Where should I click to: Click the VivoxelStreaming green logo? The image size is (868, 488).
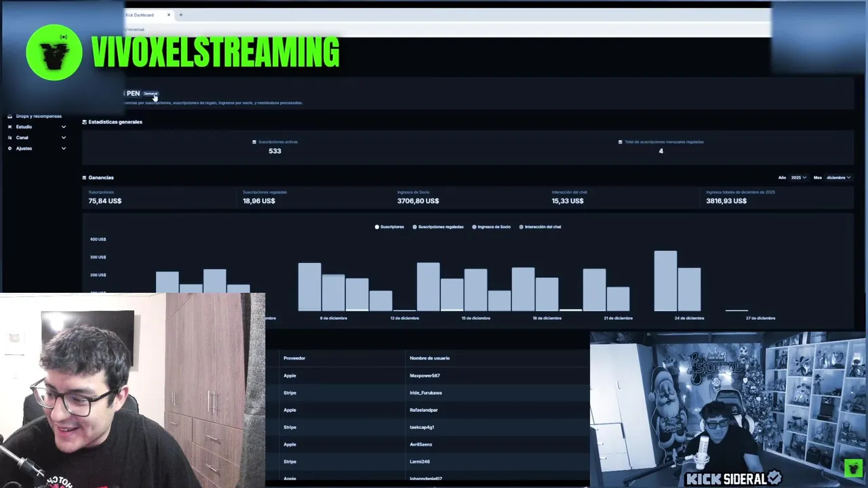click(54, 53)
